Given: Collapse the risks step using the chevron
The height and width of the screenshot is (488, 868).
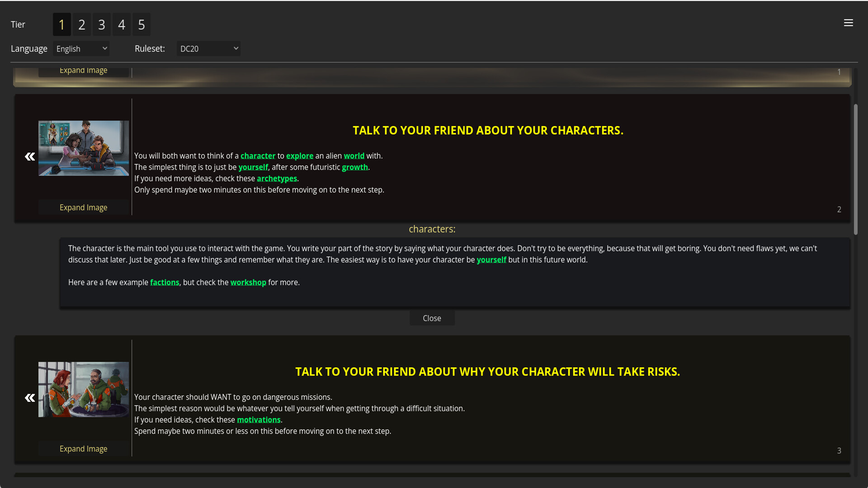Looking at the screenshot, I should (x=29, y=398).
